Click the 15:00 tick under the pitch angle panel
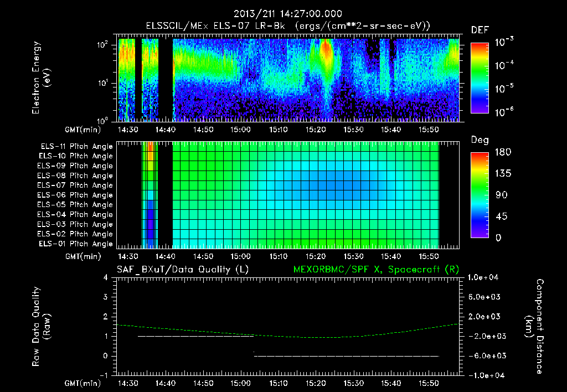This screenshot has height=392, width=567. pyautogui.click(x=240, y=256)
